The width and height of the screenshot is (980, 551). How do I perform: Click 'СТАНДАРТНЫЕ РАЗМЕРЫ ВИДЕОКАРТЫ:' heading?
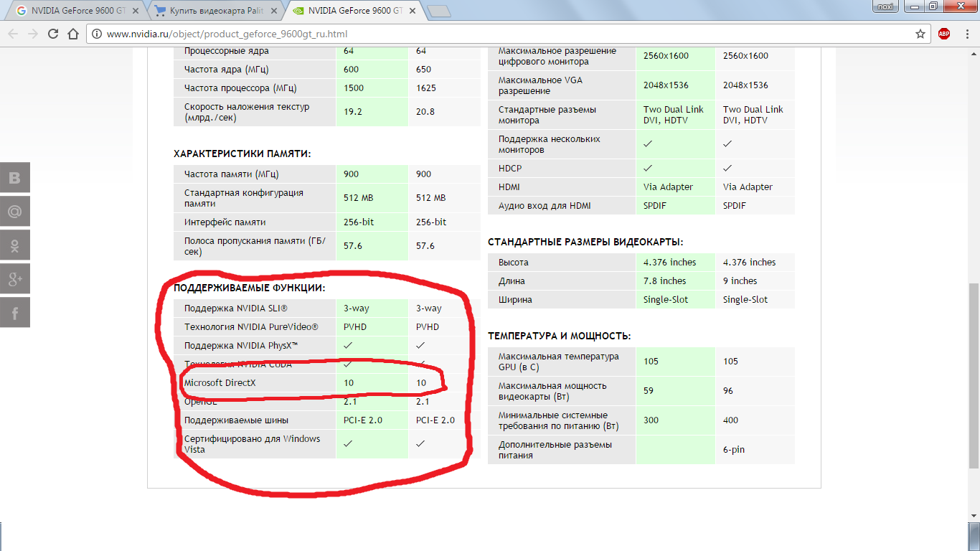tap(585, 242)
